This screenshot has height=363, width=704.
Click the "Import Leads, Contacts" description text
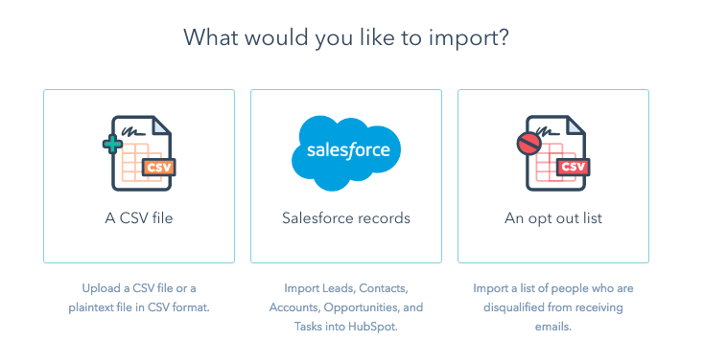(346, 307)
